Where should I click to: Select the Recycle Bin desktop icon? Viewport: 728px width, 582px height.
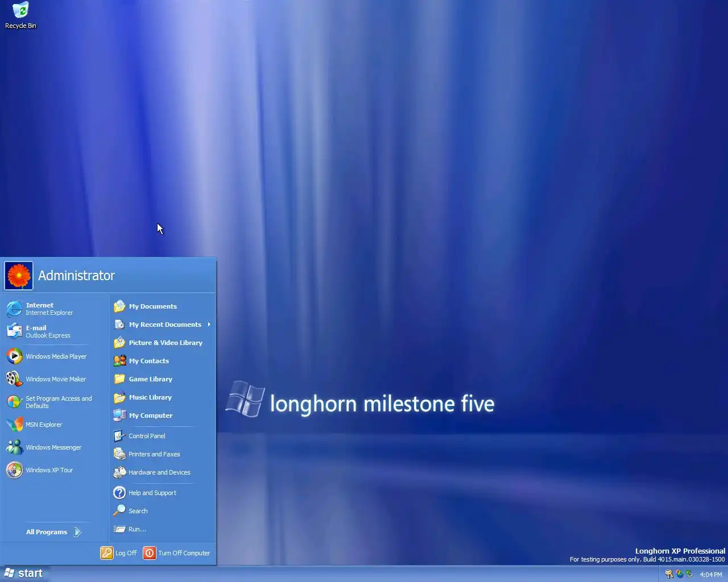(20, 15)
